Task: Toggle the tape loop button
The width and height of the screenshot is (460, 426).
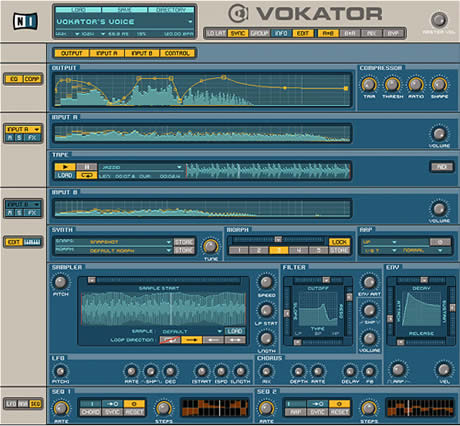Action: [x=86, y=175]
